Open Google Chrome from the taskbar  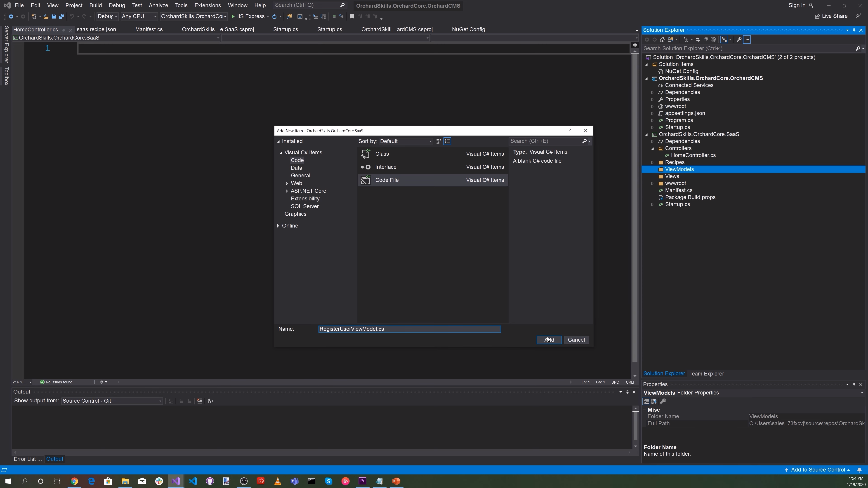(x=74, y=481)
